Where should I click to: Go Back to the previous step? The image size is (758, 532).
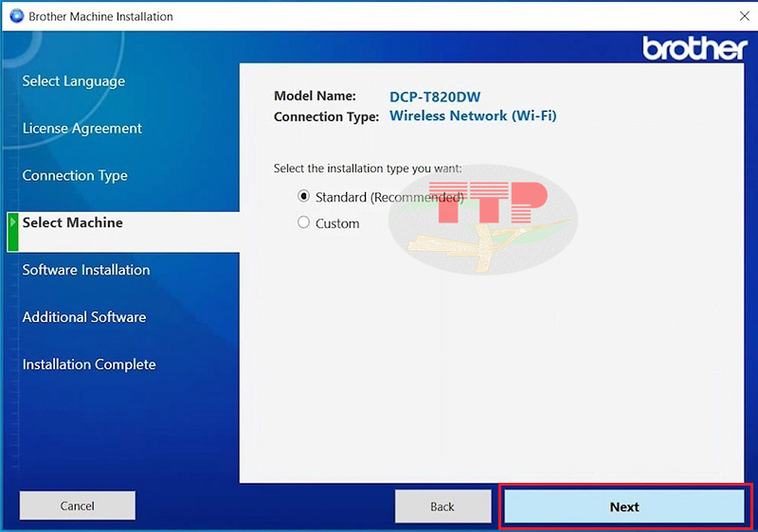point(442,506)
